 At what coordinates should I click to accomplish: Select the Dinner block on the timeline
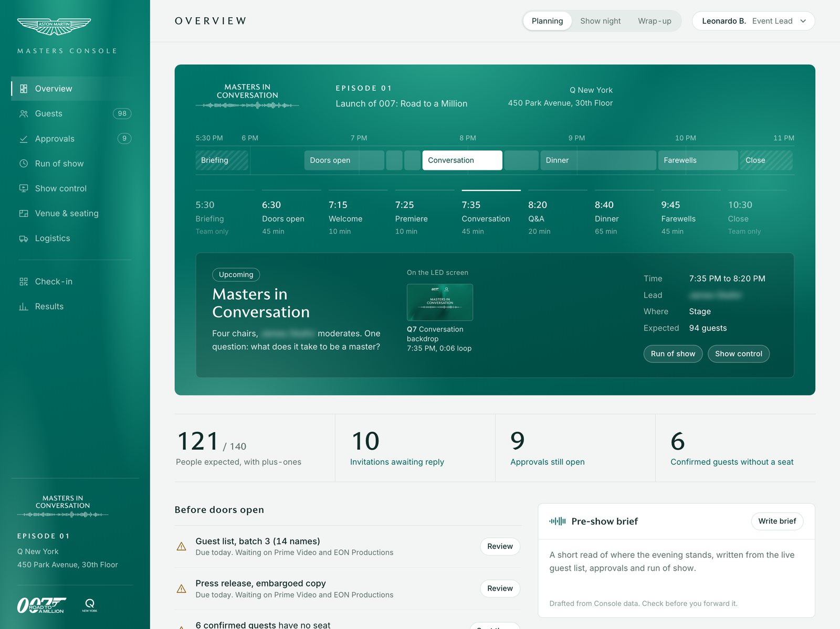[598, 161]
